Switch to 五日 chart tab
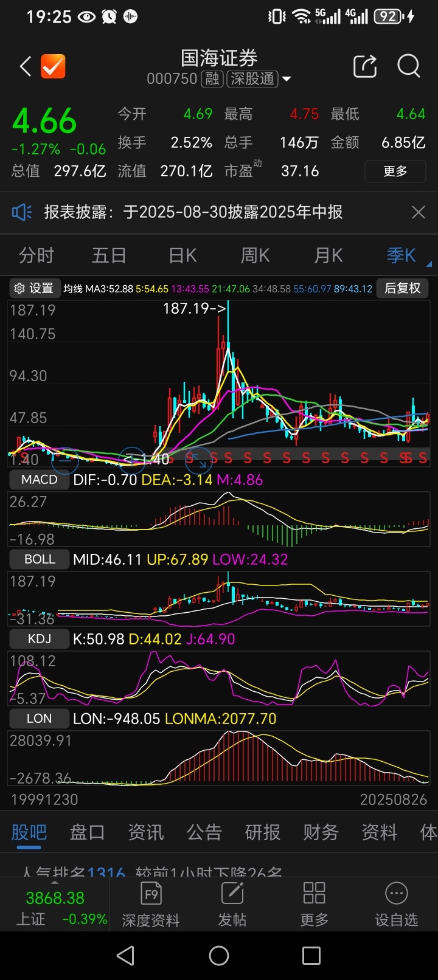 109,255
